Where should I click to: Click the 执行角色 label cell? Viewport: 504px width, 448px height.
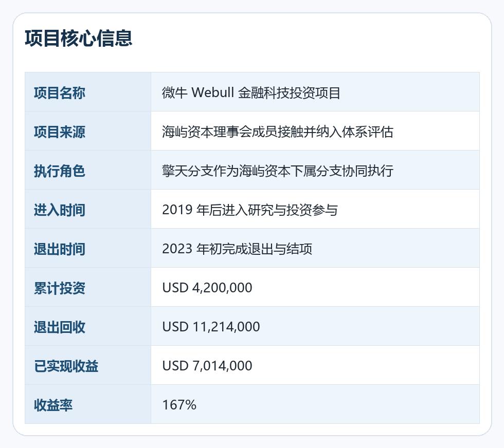click(x=88, y=170)
